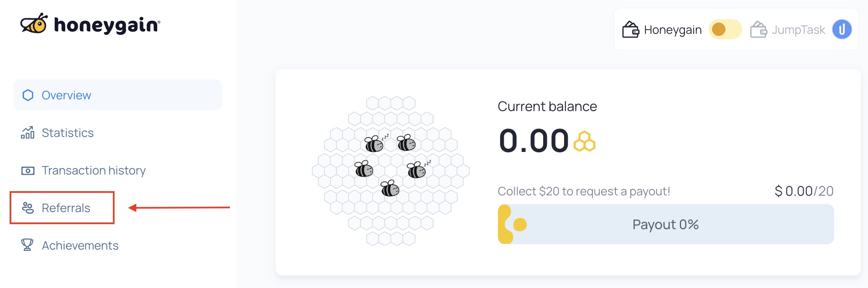Click the Referrals people icon

point(28,207)
